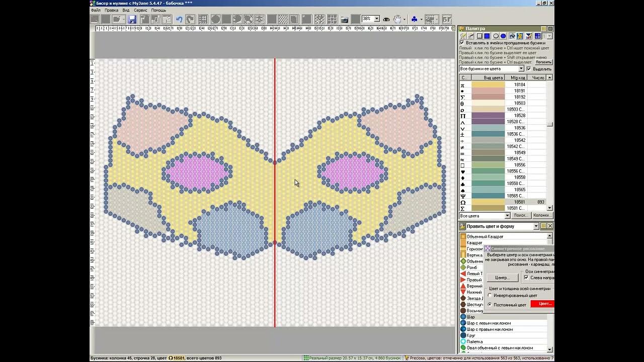
Task: Click the blue floppy disk Save icon
Action: (132, 20)
